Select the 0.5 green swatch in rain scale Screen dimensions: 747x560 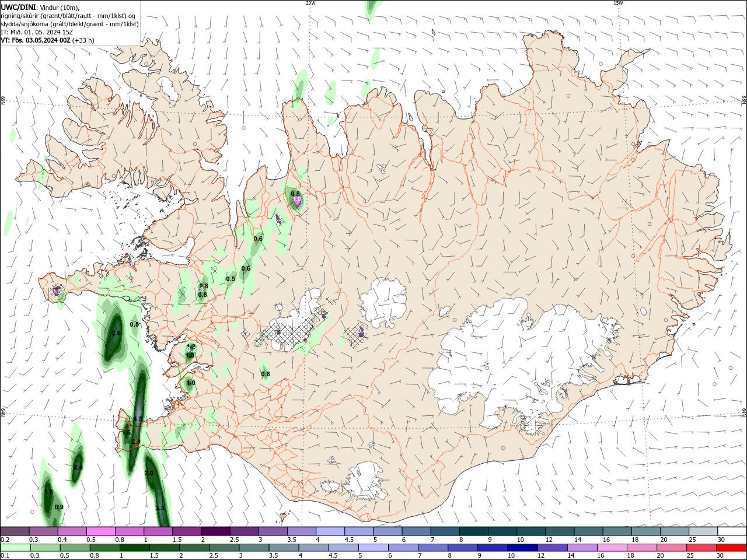[75, 548]
